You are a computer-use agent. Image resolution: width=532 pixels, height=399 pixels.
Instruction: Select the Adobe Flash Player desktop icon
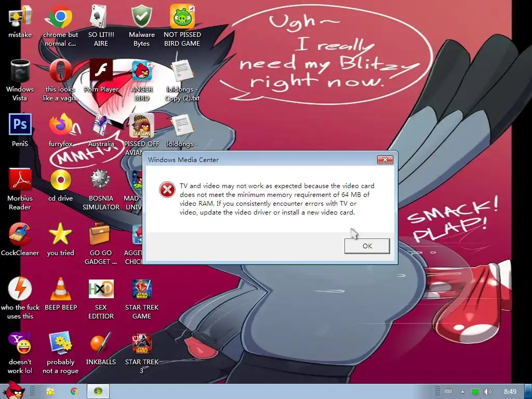[x=101, y=71]
